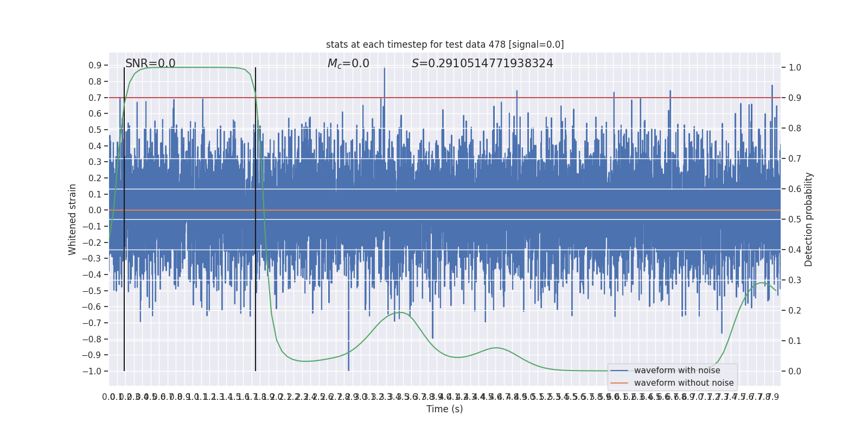This screenshot has height=434, width=868.
Task: Click the orange line swatch in legend
Action: pyautogui.click(x=619, y=383)
